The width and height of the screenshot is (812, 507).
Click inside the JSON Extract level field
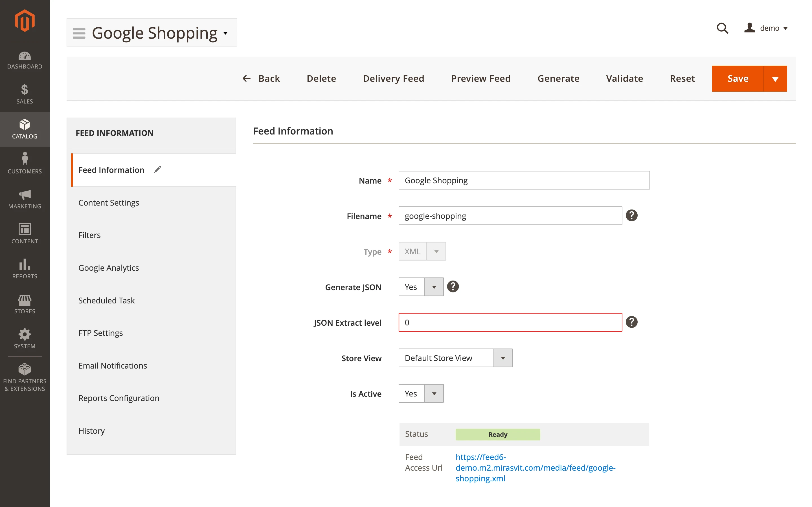click(510, 322)
